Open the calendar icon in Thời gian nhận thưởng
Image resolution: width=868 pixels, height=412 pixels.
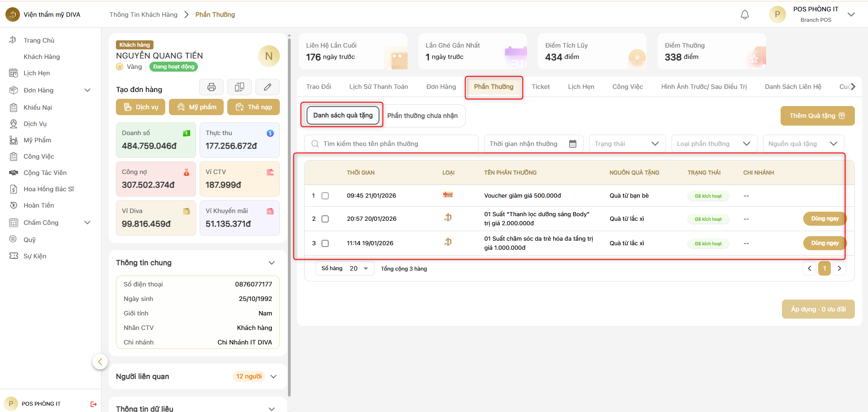(572, 144)
